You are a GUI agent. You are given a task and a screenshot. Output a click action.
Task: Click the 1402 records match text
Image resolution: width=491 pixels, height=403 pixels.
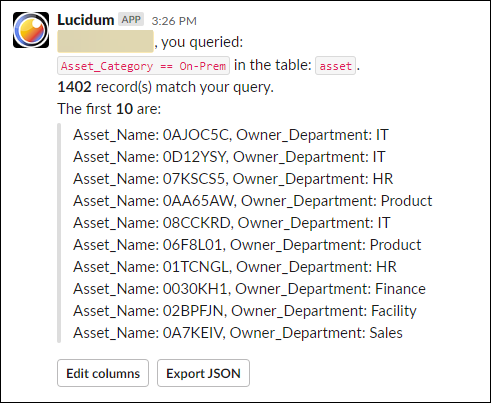(165, 87)
